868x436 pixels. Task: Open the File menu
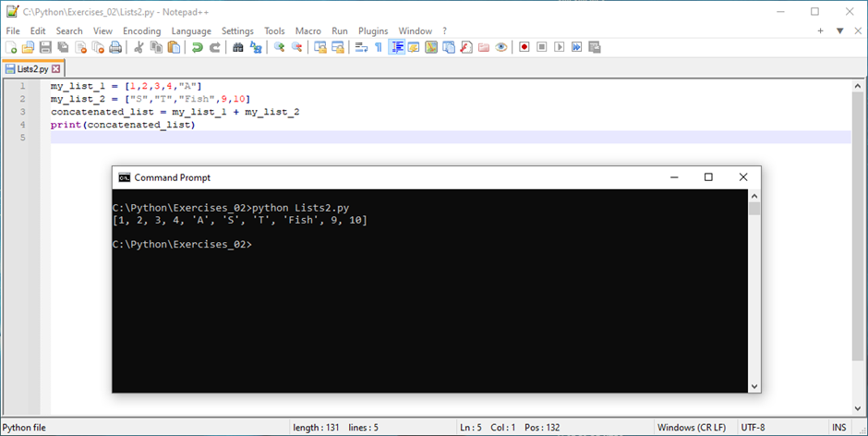pos(13,31)
